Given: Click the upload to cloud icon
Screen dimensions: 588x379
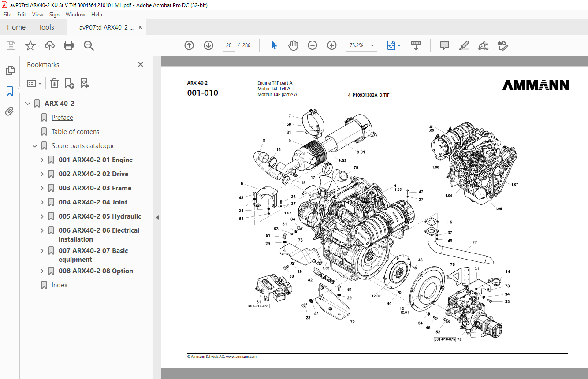Looking at the screenshot, I should (x=50, y=45).
